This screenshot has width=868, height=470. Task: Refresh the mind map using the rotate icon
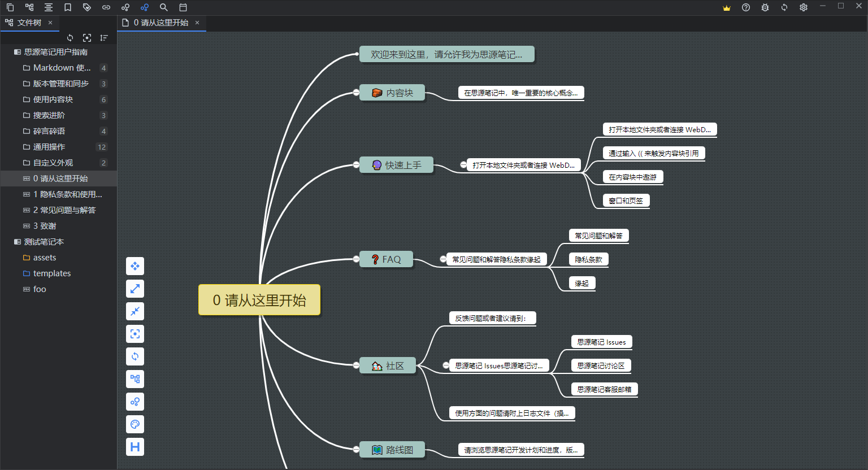pyautogui.click(x=134, y=356)
